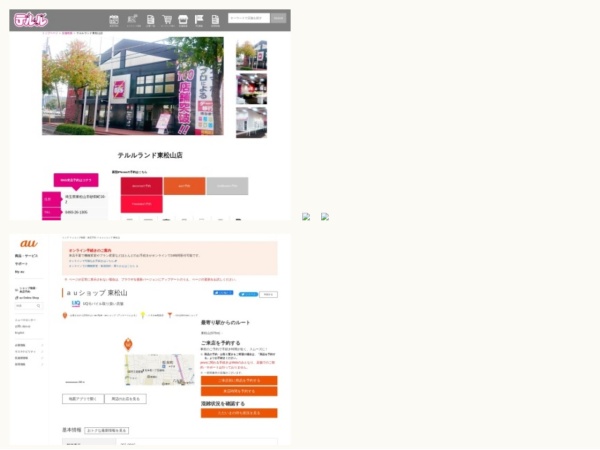600x450 pixels.
Task: Click the dark red docomo reservation tile
Action: tap(142, 186)
